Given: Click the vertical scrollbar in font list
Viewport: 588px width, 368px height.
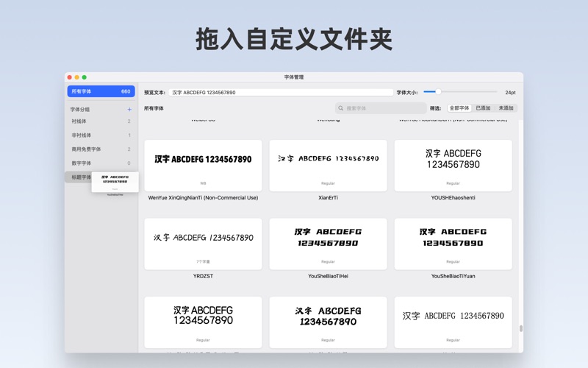Looking at the screenshot, I should (520, 328).
